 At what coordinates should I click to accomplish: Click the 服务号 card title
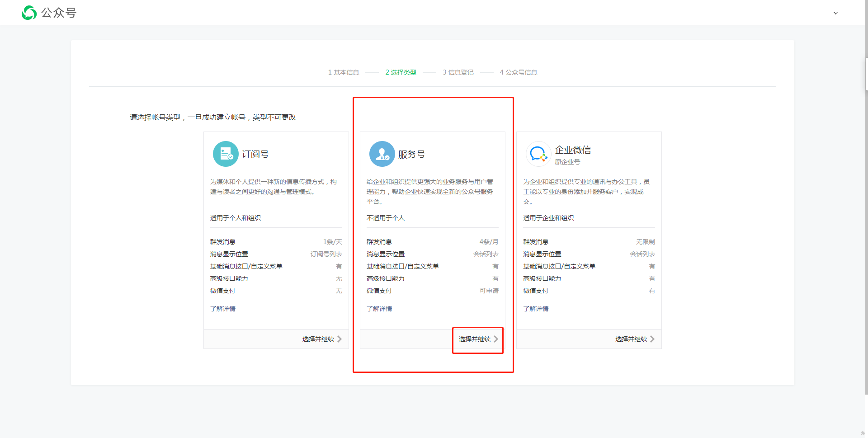tap(412, 154)
